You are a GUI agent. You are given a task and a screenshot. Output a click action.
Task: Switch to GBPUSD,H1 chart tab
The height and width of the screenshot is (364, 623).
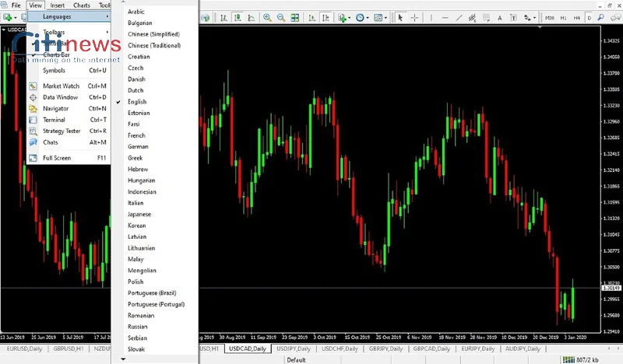point(69,348)
